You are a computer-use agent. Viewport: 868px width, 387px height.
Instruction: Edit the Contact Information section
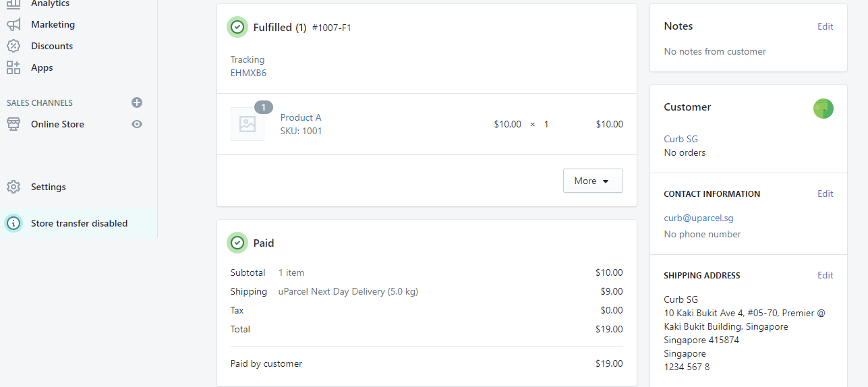coord(825,193)
